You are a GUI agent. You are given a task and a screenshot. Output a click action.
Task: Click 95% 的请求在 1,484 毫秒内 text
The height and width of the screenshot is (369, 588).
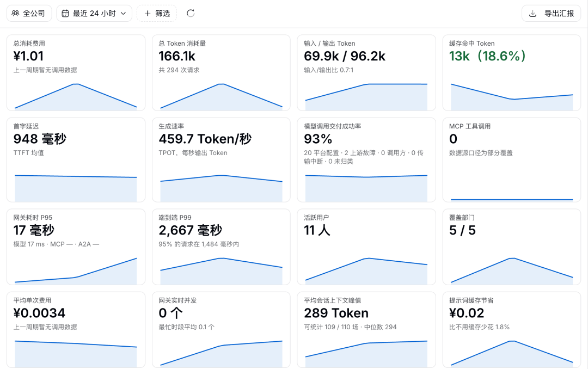click(199, 244)
